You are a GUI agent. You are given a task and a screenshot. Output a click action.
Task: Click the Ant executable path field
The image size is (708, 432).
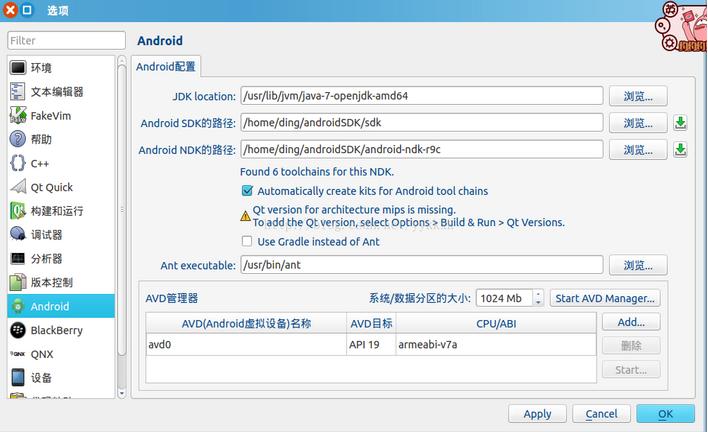point(422,265)
